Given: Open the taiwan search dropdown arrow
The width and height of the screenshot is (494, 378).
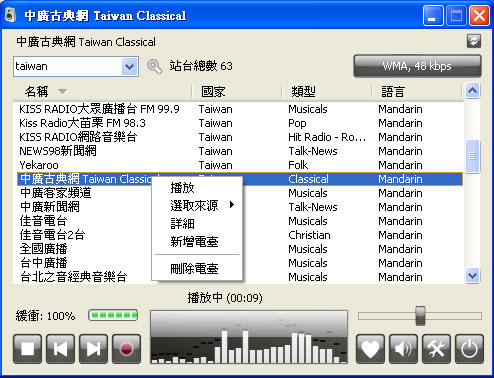Looking at the screenshot, I should (x=130, y=67).
